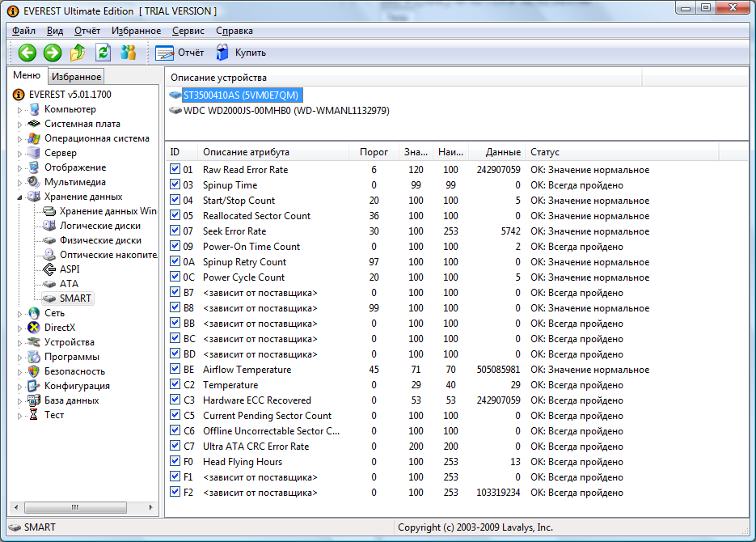Open the Сервис menu
756x542 pixels.
[x=188, y=31]
